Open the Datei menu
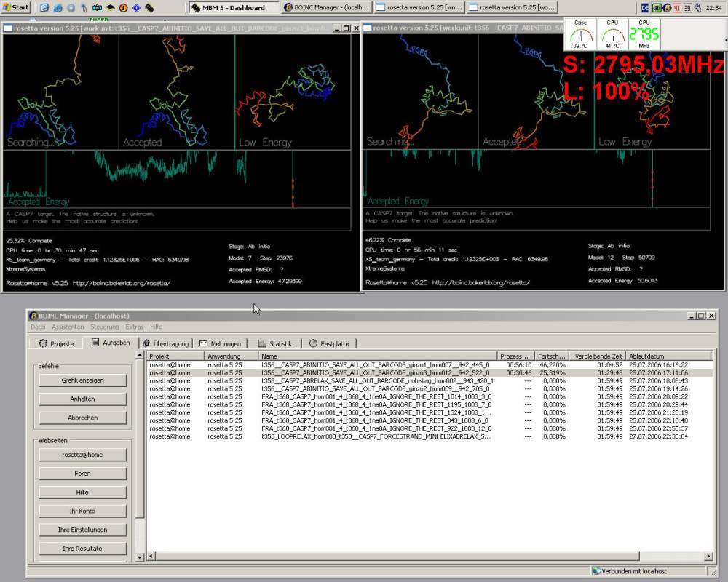This screenshot has height=582, width=728. pos(38,327)
